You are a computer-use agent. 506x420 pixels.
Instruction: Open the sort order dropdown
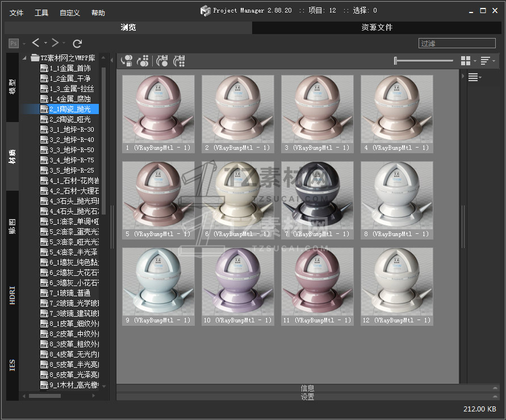coord(487,61)
